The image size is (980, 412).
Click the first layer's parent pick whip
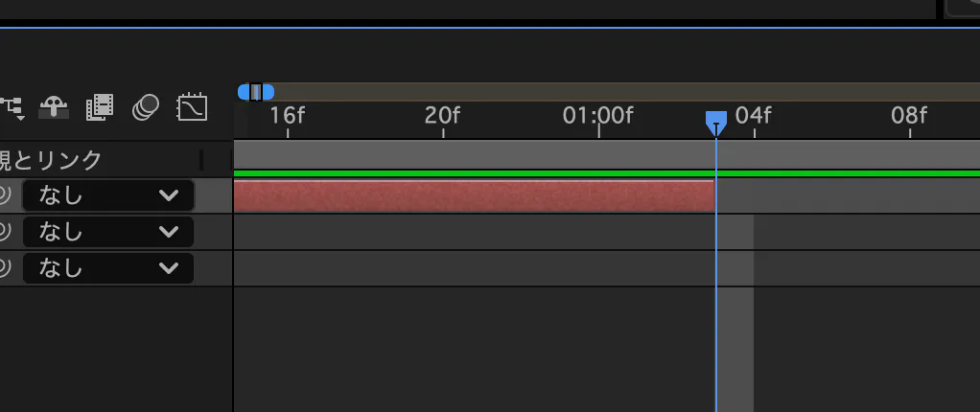6,196
